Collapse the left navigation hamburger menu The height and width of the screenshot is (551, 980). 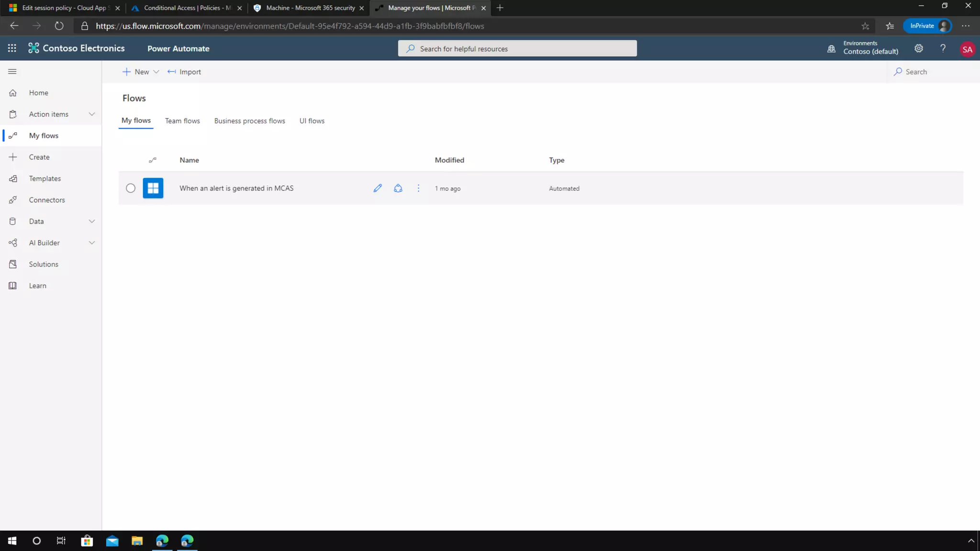coord(12,72)
